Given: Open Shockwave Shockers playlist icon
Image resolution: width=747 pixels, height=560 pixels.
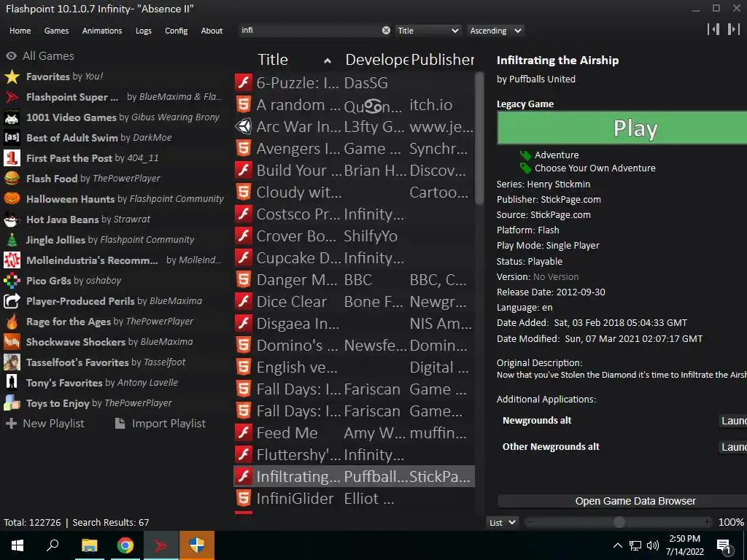Looking at the screenshot, I should point(12,342).
